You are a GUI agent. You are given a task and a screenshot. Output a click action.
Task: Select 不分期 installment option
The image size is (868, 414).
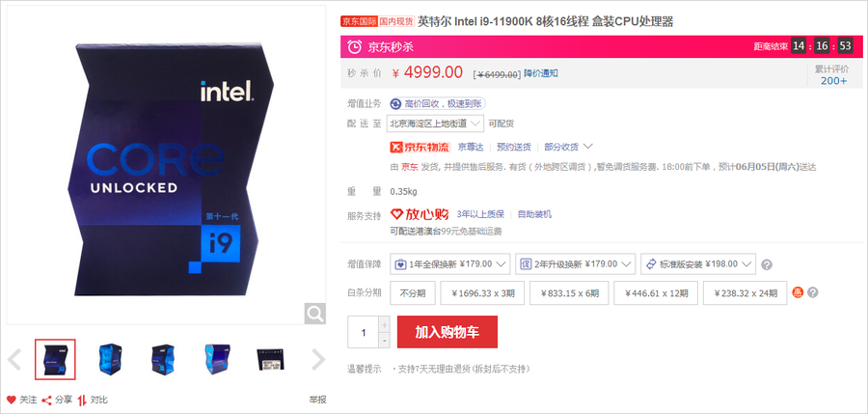[413, 293]
